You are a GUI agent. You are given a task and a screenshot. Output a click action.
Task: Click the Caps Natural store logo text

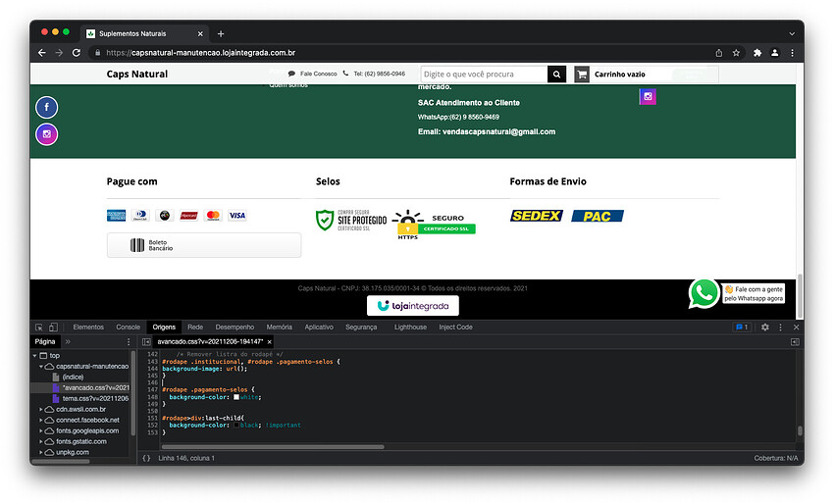click(136, 74)
